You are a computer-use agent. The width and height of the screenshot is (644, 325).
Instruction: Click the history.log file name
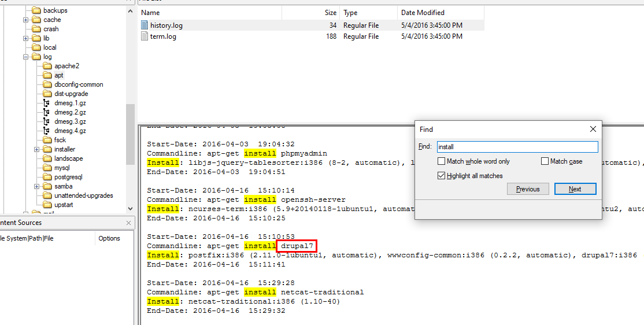coord(166,25)
